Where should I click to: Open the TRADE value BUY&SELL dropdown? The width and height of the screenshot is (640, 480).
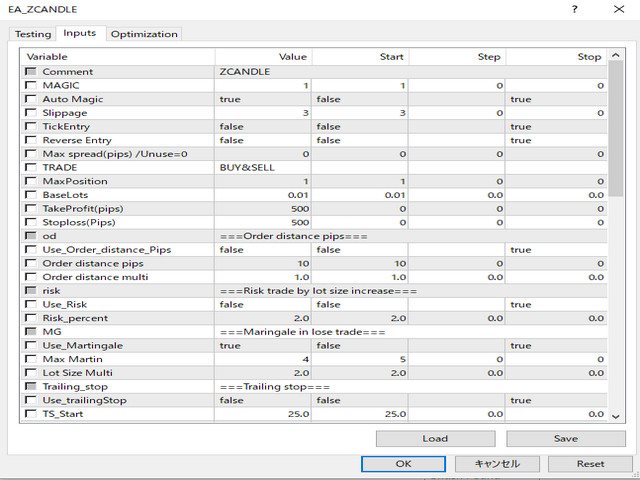pyautogui.click(x=262, y=168)
